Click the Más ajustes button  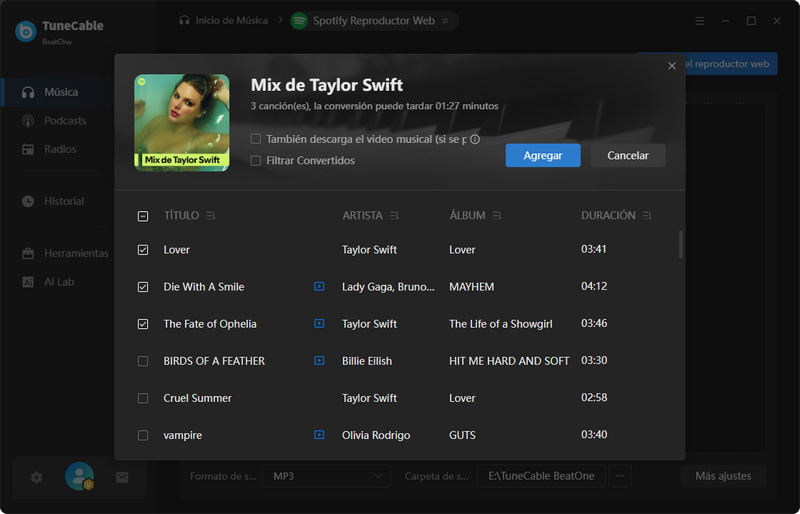[723, 476]
